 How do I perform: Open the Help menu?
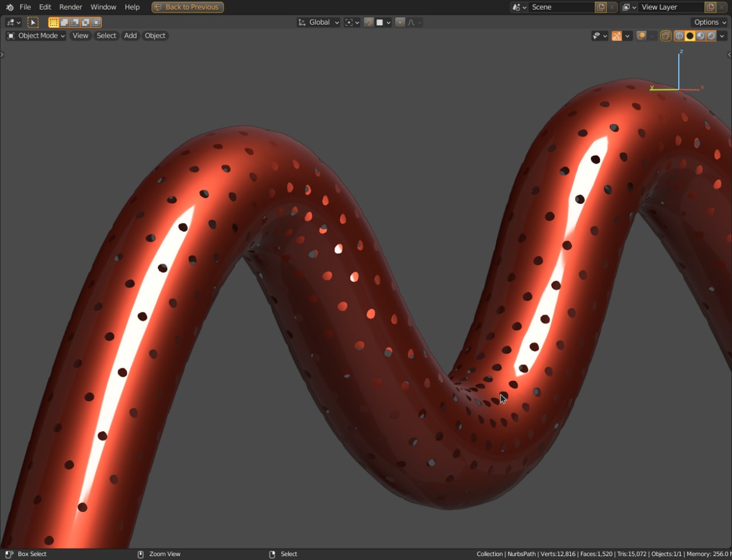[x=132, y=7]
